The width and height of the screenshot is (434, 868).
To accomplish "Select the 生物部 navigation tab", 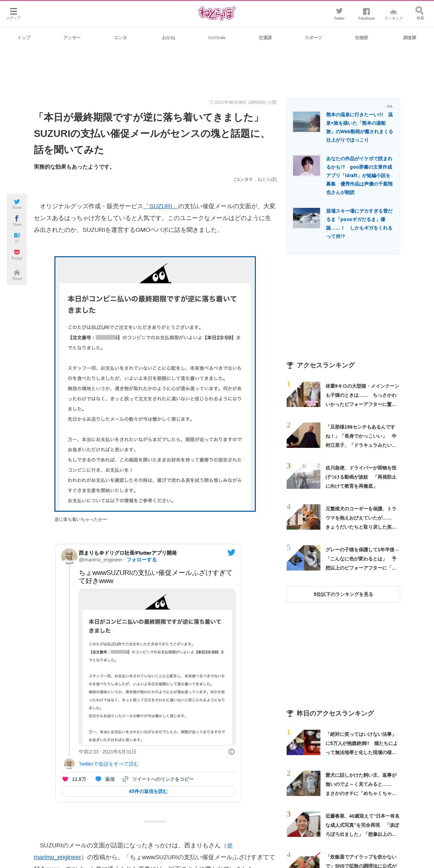I will pyautogui.click(x=361, y=38).
